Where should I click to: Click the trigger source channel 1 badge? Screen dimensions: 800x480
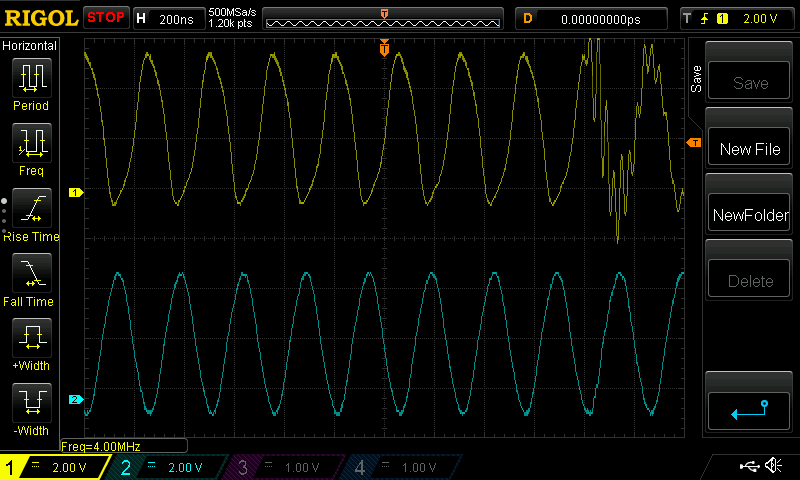point(722,19)
